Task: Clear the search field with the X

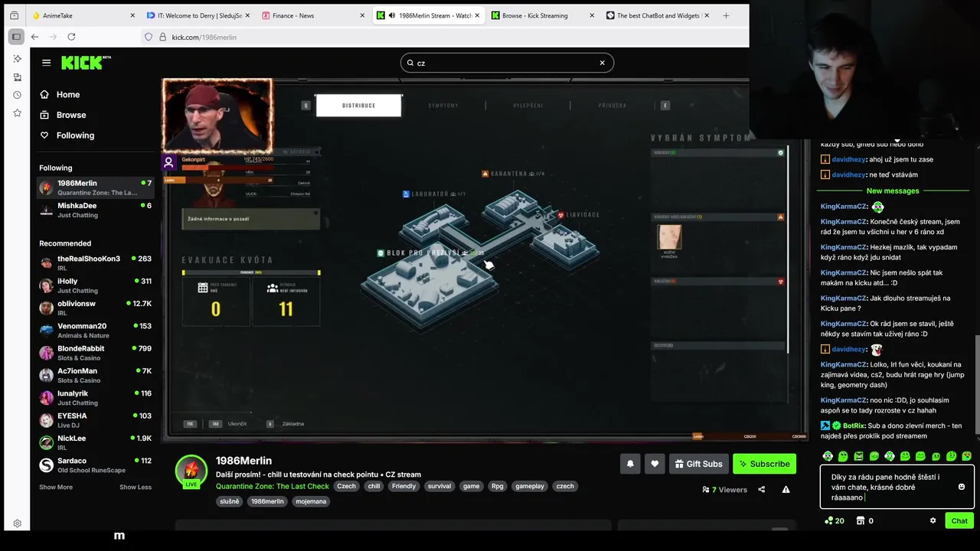Action: point(602,63)
